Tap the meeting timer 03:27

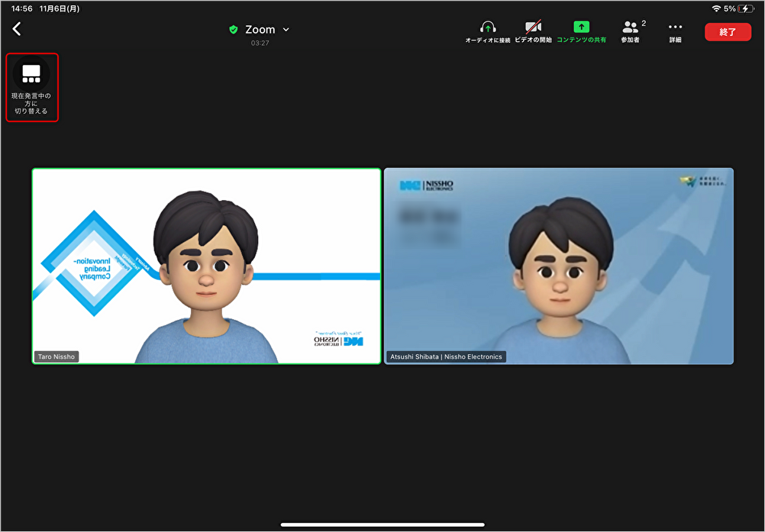[x=260, y=43]
